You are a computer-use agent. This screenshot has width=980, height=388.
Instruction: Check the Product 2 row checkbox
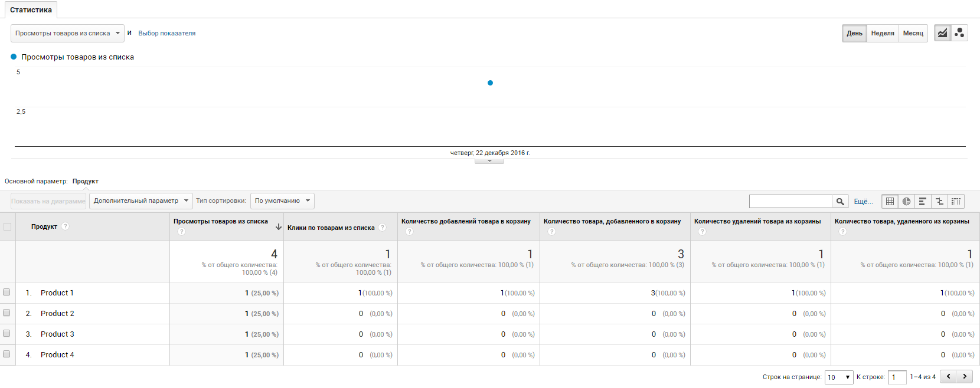coord(6,313)
